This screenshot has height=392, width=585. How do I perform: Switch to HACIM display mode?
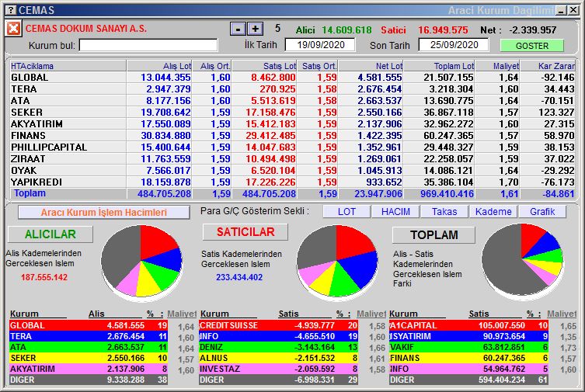pos(395,212)
